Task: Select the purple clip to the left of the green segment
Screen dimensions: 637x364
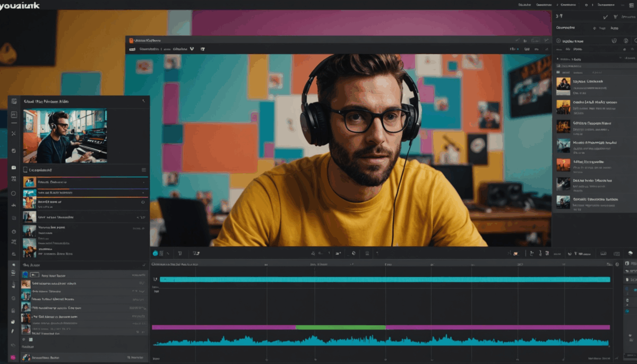Action: click(223, 327)
